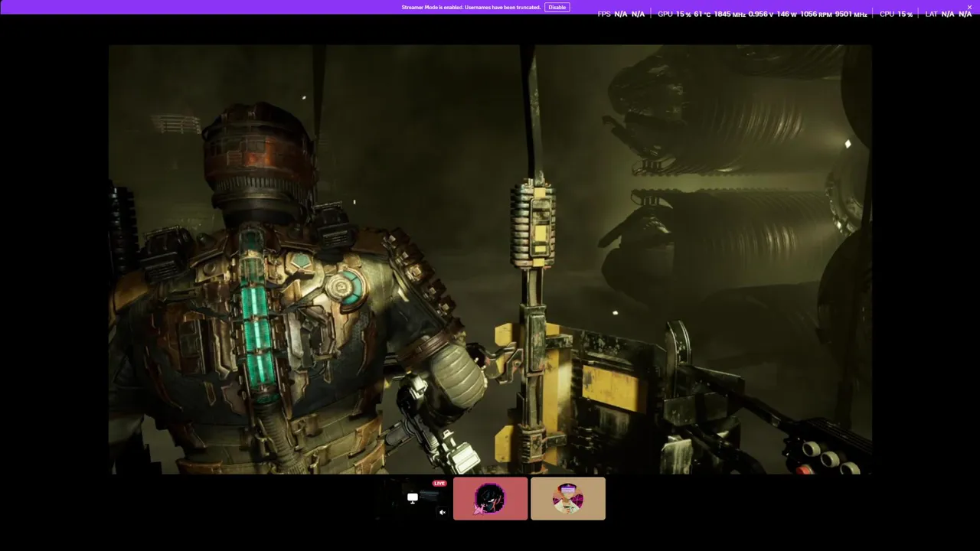Viewport: 980px width, 551px height.
Task: Click the 0.956 V voltage reading
Action: point(760,14)
